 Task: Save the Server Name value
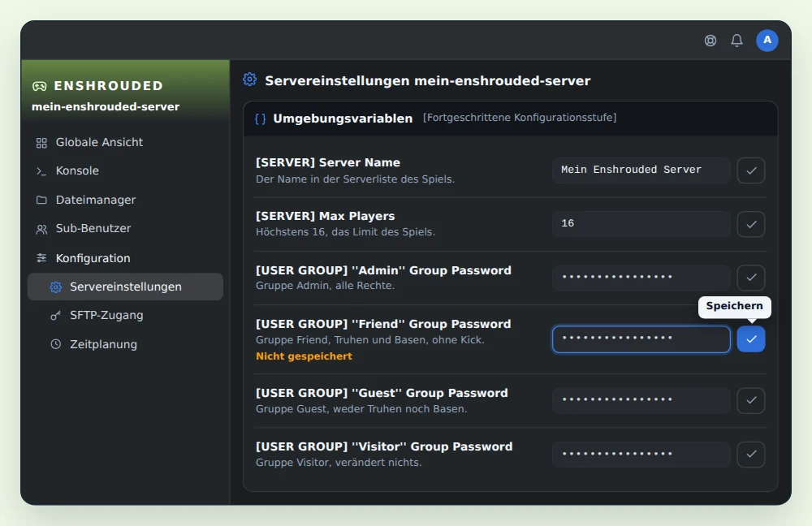coord(751,170)
